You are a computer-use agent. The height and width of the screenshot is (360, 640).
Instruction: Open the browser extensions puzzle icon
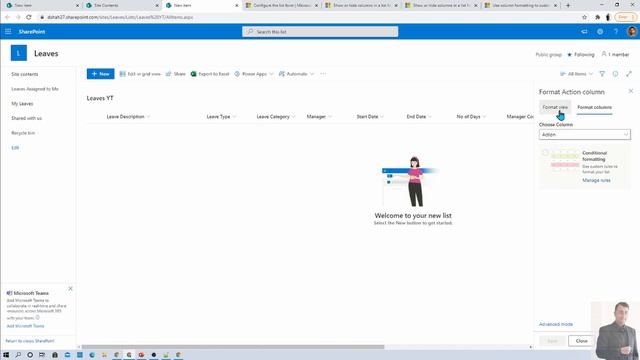pos(598,17)
